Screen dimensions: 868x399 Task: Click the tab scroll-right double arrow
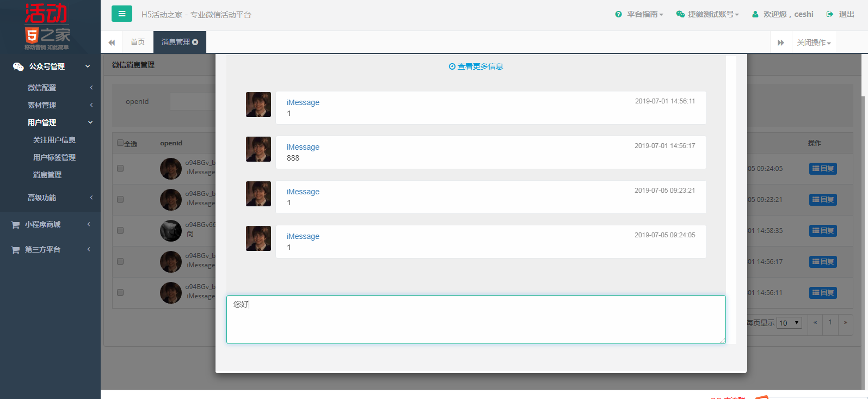point(781,42)
